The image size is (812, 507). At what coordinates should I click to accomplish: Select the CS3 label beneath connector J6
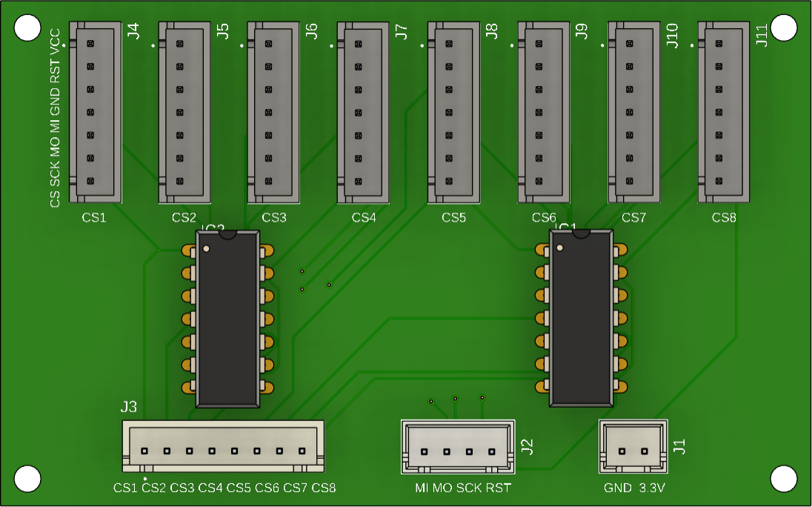point(274,217)
